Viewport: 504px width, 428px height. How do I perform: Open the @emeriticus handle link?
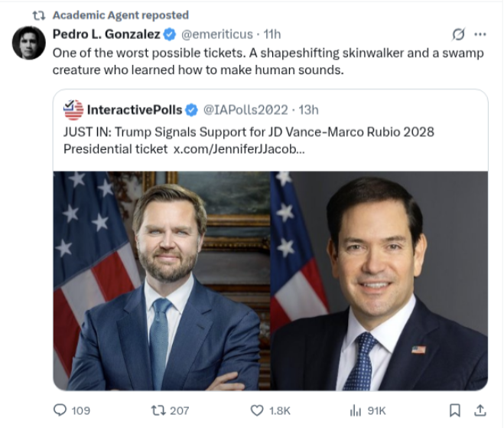[x=216, y=34]
